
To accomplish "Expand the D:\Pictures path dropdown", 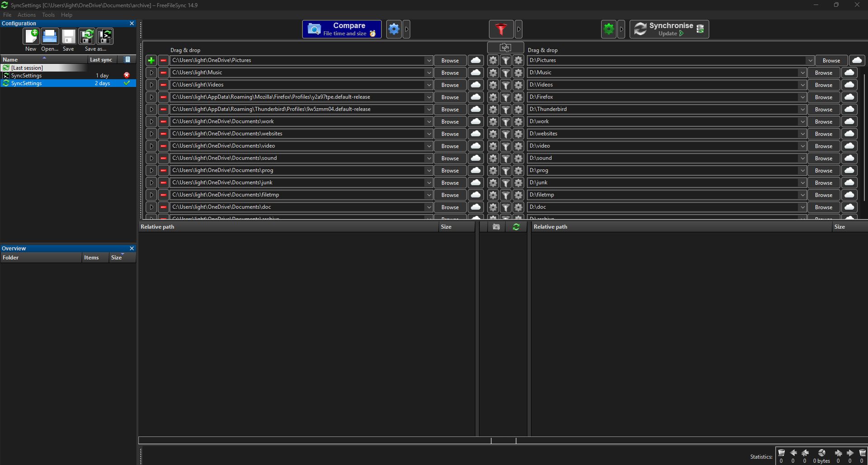I will [810, 60].
